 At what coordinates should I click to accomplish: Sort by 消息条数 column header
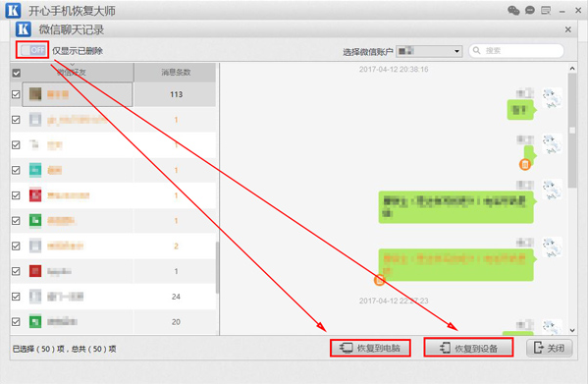pos(175,73)
